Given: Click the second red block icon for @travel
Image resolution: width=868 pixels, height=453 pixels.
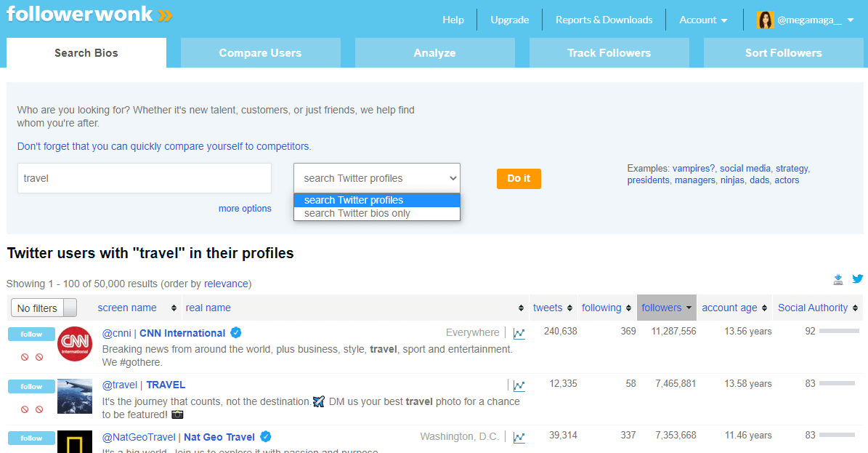Looking at the screenshot, I should pyautogui.click(x=39, y=409).
